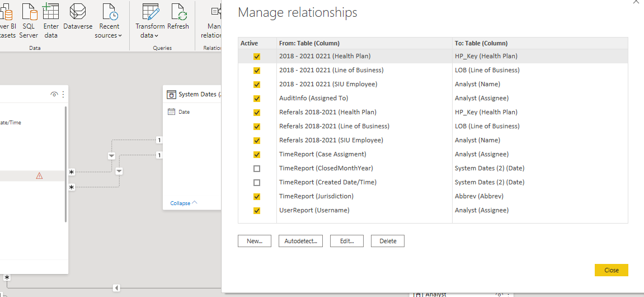Select row TimeReport (Created Date/Time)
Screen dimensions: 644x297
433,182
